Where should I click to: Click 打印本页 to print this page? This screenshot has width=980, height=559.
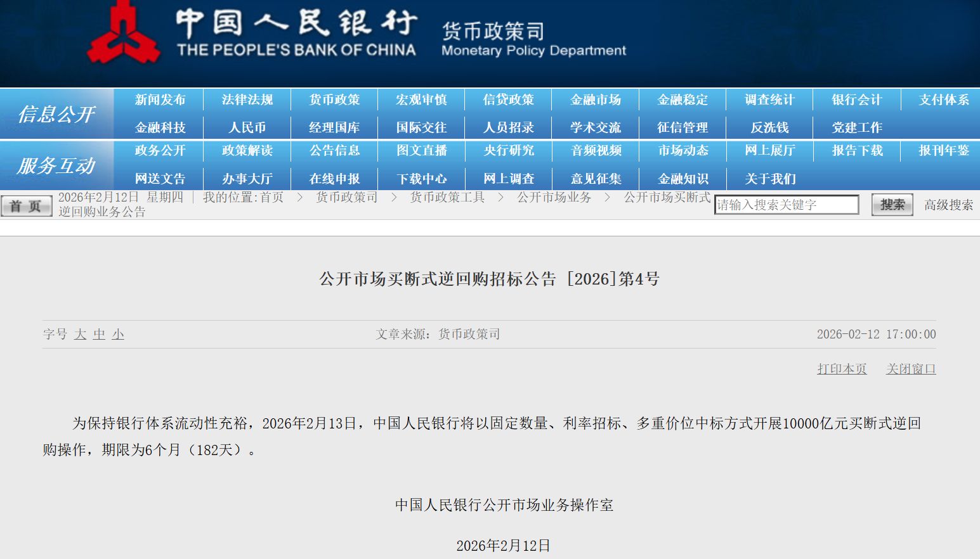[842, 368]
